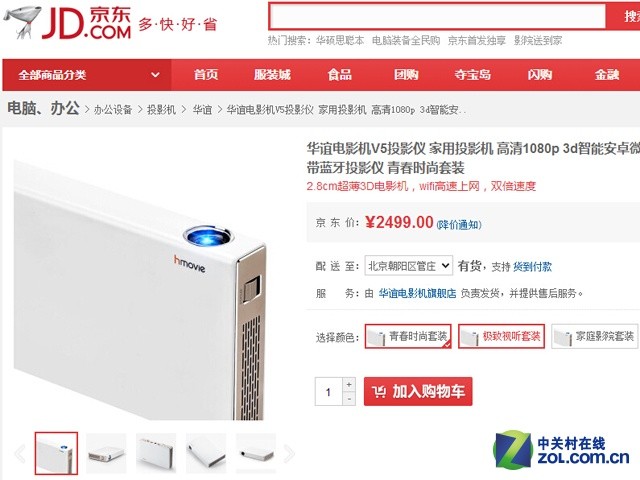Focus the search input field
The width and height of the screenshot is (640, 480).
(437, 16)
